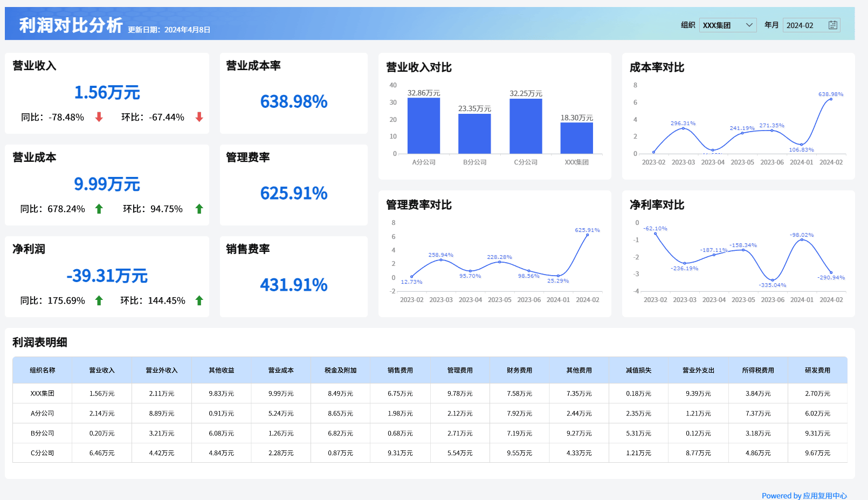Click C分公司 row cell 9.67万元

coord(817,453)
